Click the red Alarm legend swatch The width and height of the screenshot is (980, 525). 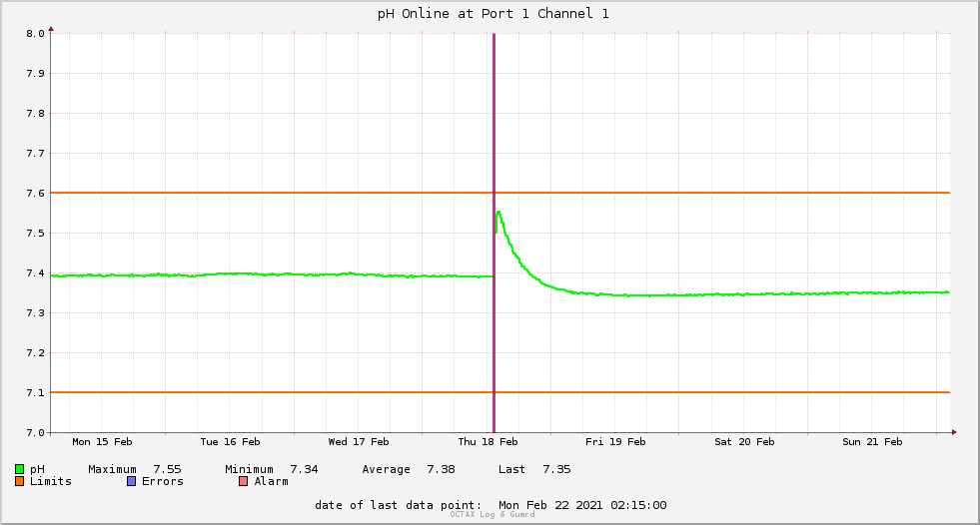click(243, 481)
